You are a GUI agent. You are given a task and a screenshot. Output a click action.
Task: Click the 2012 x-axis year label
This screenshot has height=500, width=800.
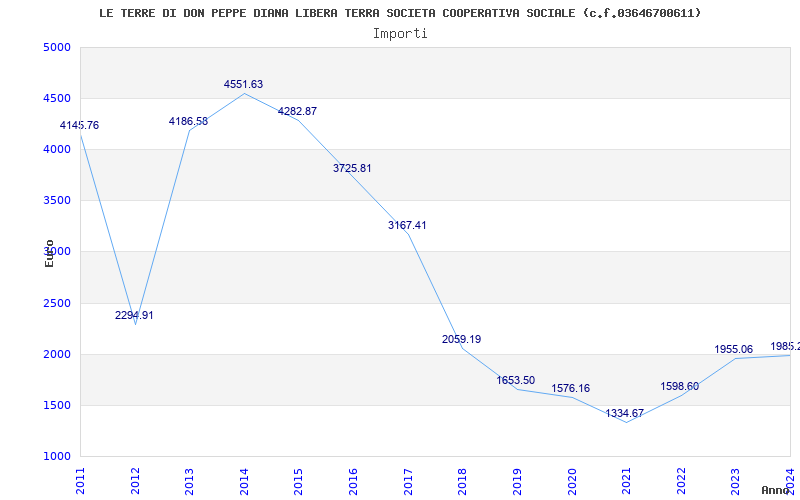[x=135, y=481]
